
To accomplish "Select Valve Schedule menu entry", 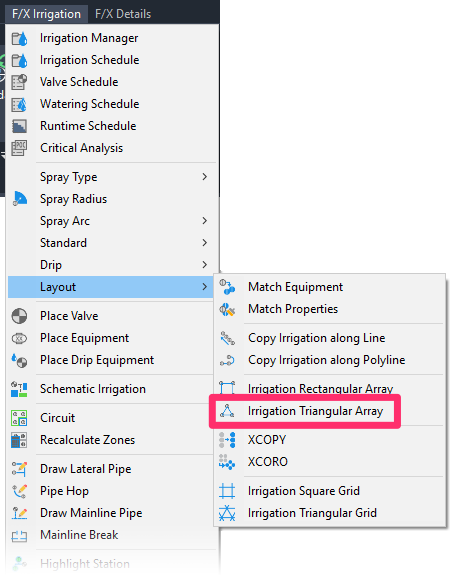I will [111, 82].
